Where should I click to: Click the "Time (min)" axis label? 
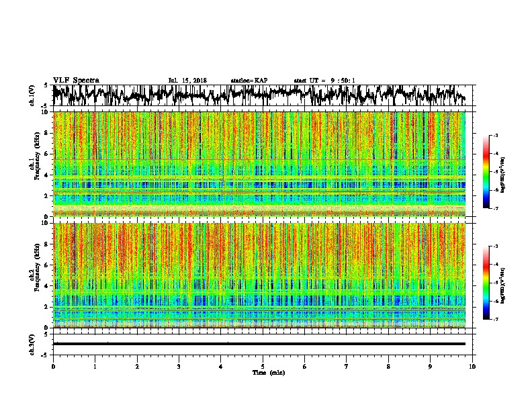click(269, 373)
